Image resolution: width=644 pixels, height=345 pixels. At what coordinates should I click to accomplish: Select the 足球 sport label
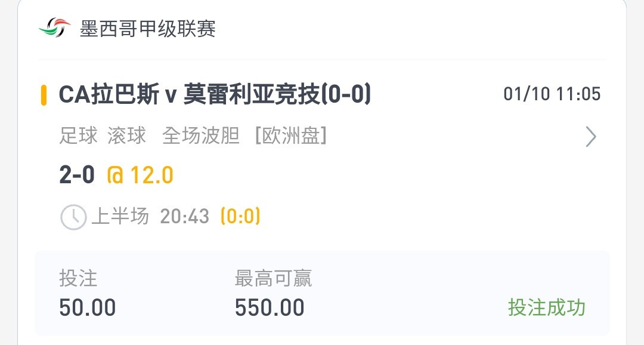pos(79,135)
